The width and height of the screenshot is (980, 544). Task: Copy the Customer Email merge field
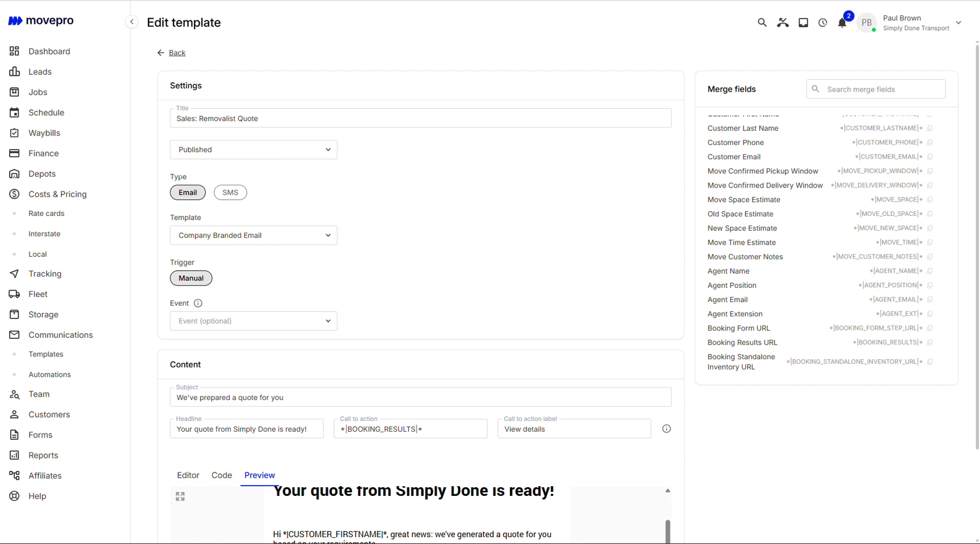[x=930, y=157]
